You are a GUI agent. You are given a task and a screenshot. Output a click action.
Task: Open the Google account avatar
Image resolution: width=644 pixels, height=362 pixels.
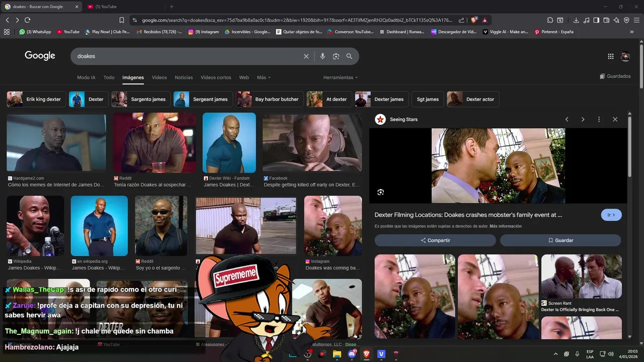(x=625, y=56)
